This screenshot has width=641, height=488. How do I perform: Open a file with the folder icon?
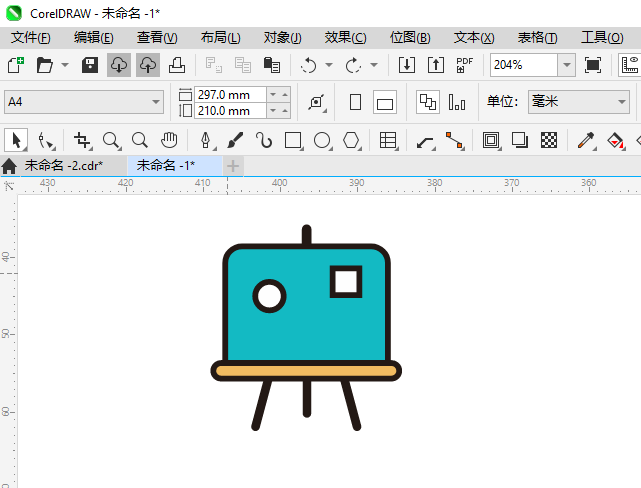pyautogui.click(x=45, y=65)
